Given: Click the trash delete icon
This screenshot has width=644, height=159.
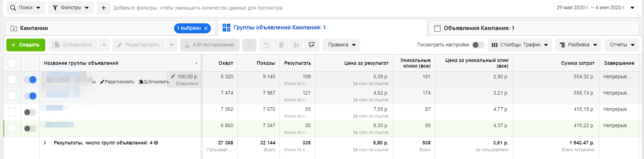Looking at the screenshot, I should pyautogui.click(x=281, y=45).
